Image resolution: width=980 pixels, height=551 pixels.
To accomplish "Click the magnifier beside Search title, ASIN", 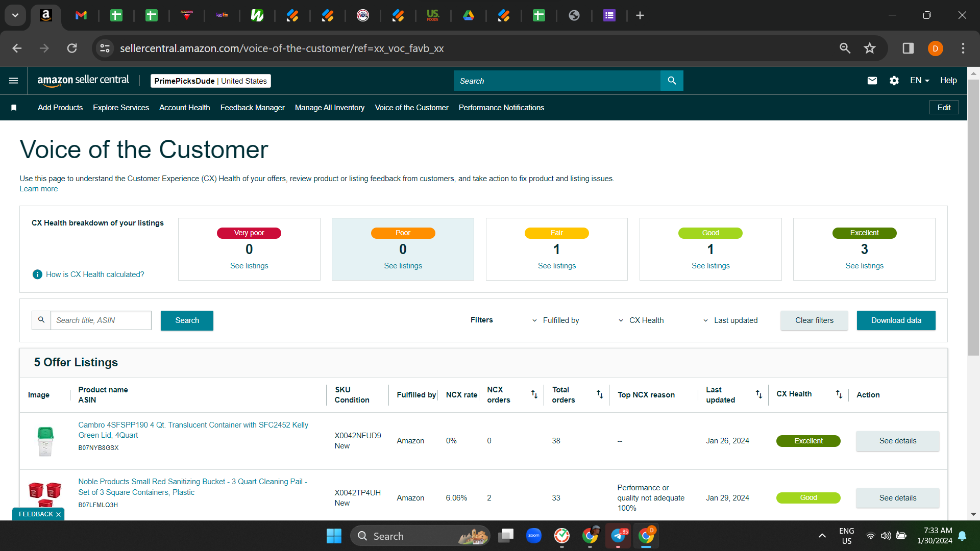I will pos(41,320).
